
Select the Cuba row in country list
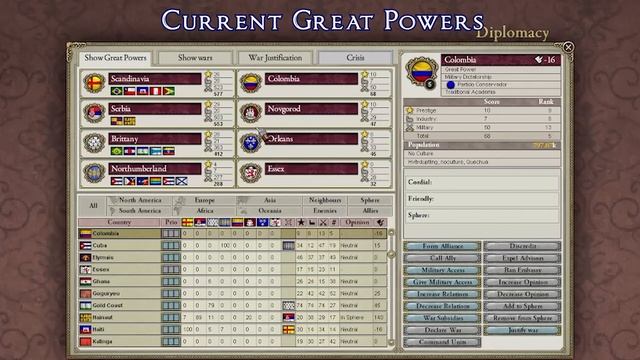pyautogui.click(x=233, y=245)
